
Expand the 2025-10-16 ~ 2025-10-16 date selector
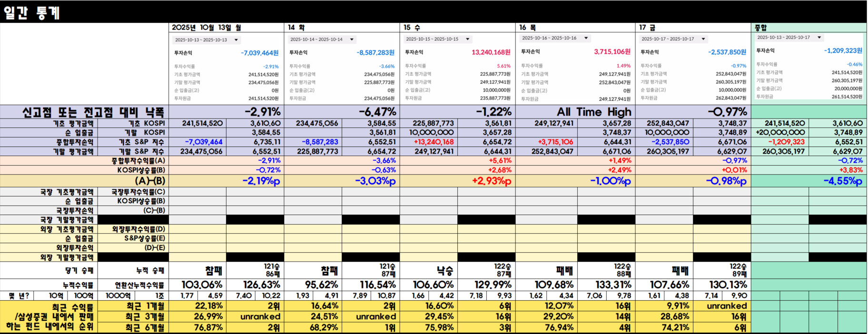pyautogui.click(x=555, y=38)
